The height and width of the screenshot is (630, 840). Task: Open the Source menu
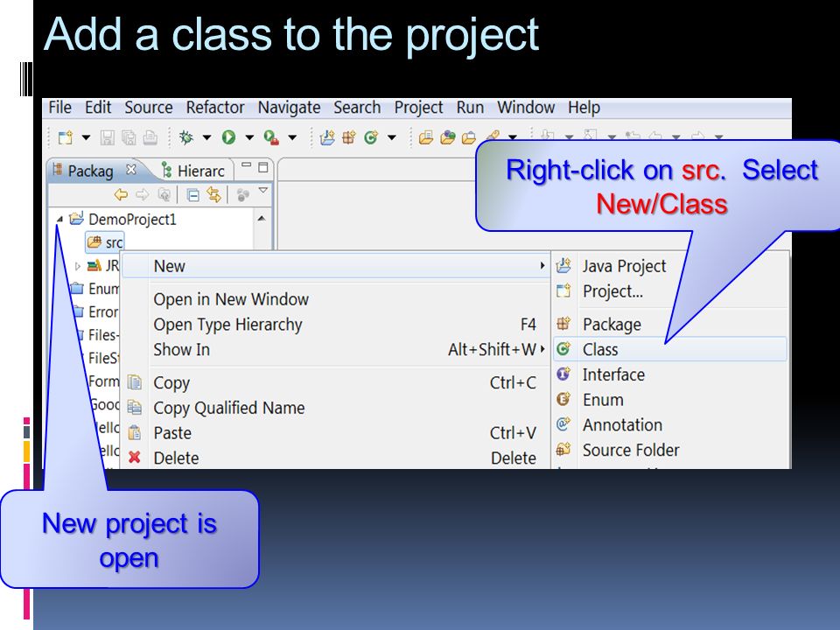[149, 107]
